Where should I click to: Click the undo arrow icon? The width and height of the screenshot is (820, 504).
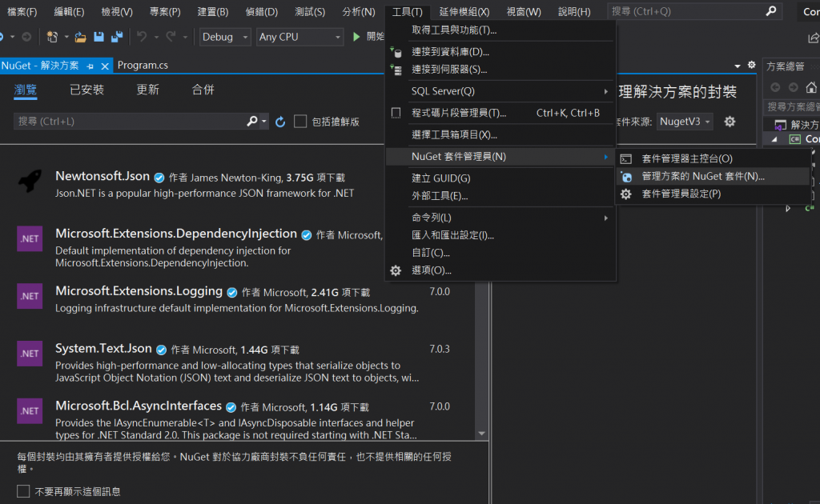[141, 37]
